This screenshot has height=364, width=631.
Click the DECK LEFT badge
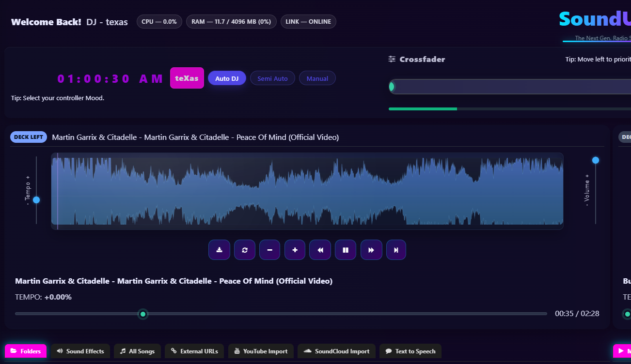pyautogui.click(x=29, y=137)
